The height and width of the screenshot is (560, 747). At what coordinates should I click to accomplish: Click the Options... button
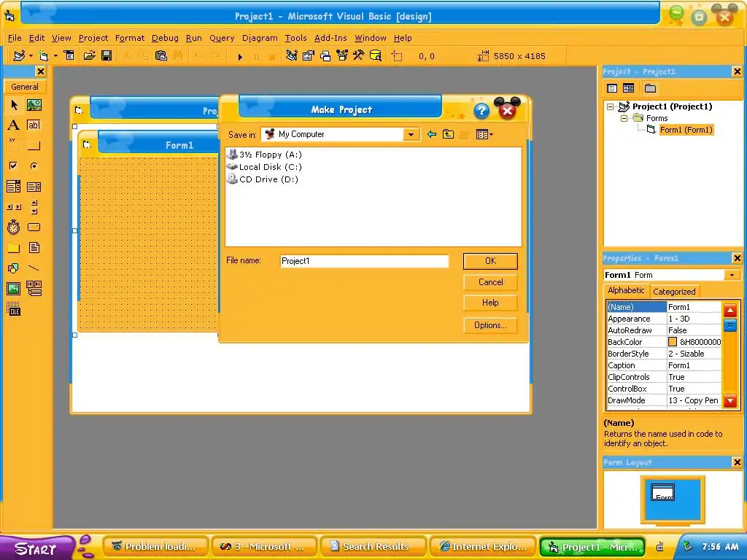[490, 325]
